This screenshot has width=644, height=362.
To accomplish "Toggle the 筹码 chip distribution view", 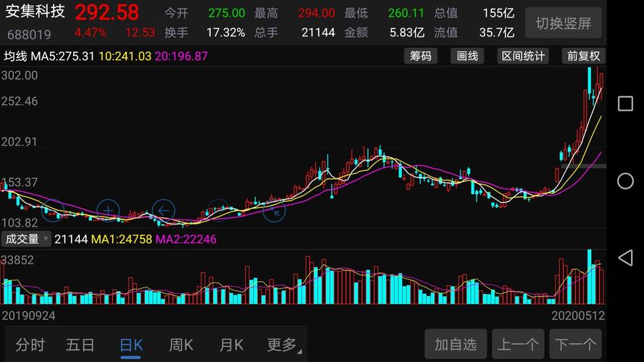I will 421,56.
